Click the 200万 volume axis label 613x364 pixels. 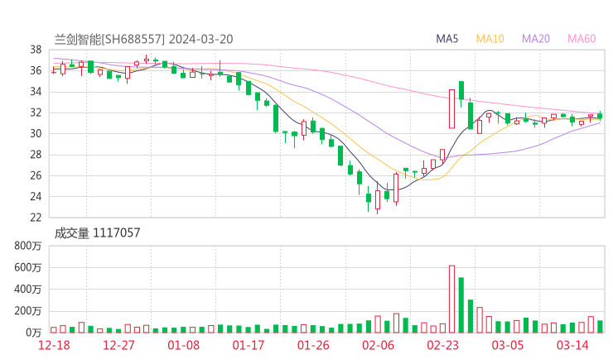(28, 311)
